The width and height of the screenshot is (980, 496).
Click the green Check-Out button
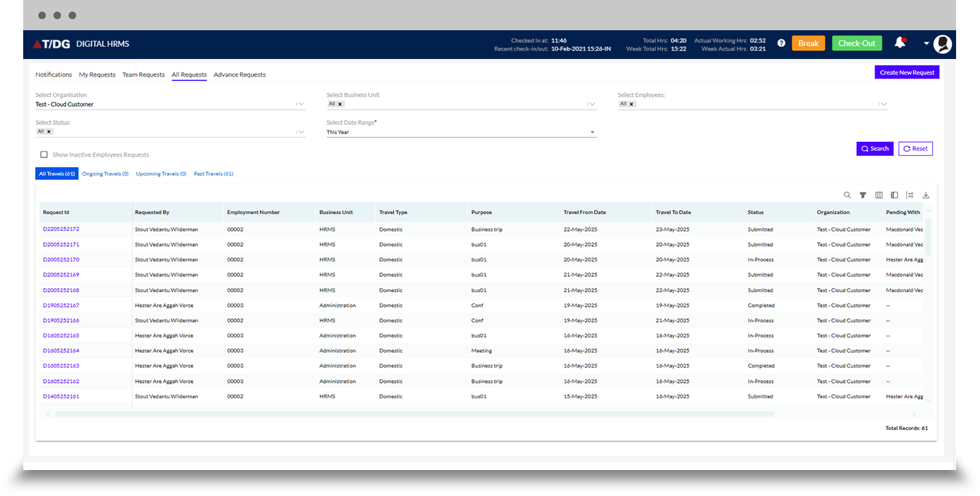[x=857, y=44]
